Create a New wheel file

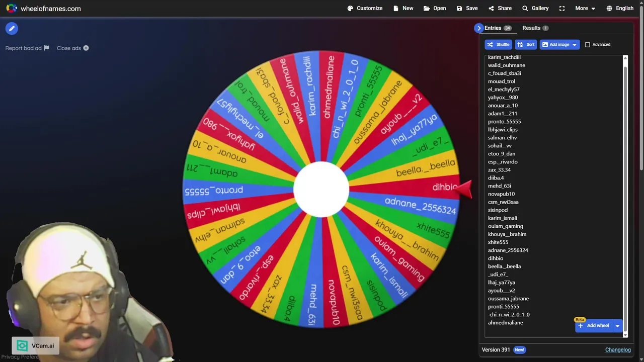point(403,8)
